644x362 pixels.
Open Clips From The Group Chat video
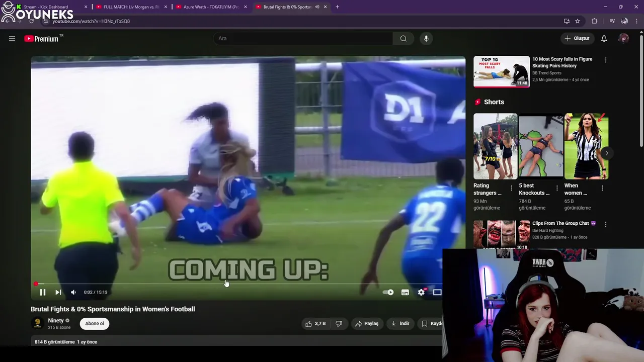(564, 223)
